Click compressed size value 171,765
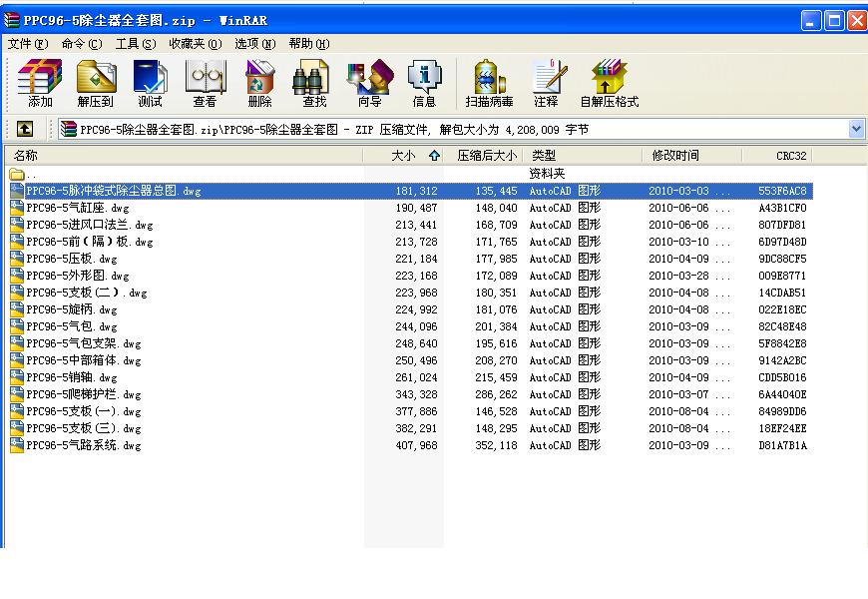868x599 pixels. click(496, 242)
